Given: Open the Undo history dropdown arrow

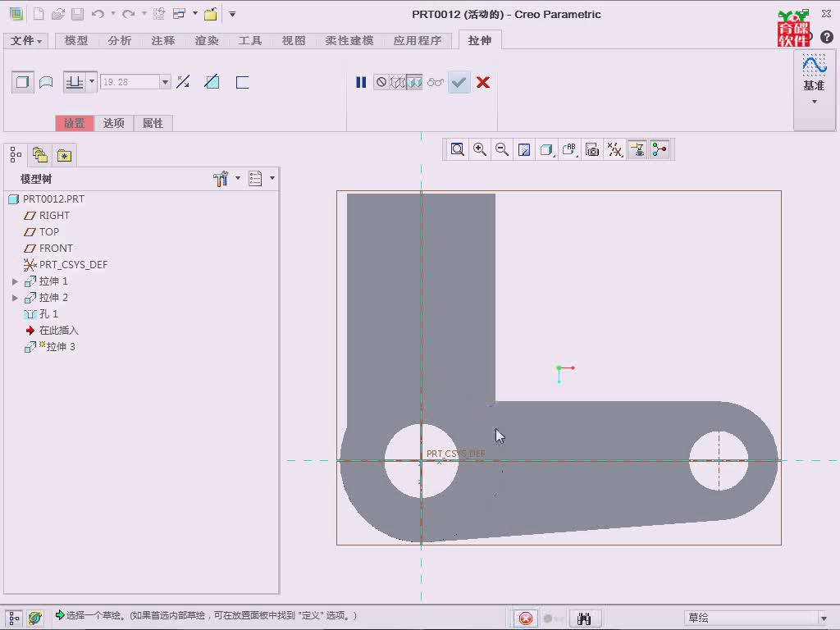Looking at the screenshot, I should [x=113, y=13].
